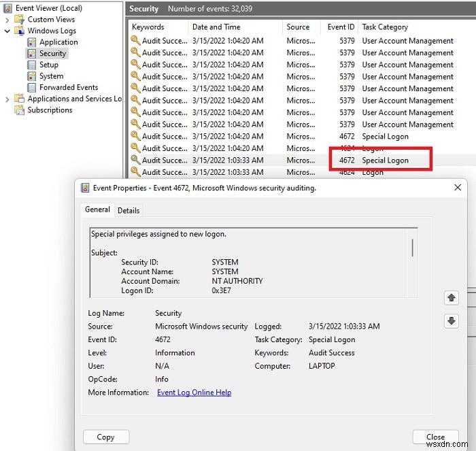Select the Subscriptions tree item
This screenshot has height=451, width=476.
[x=50, y=110]
